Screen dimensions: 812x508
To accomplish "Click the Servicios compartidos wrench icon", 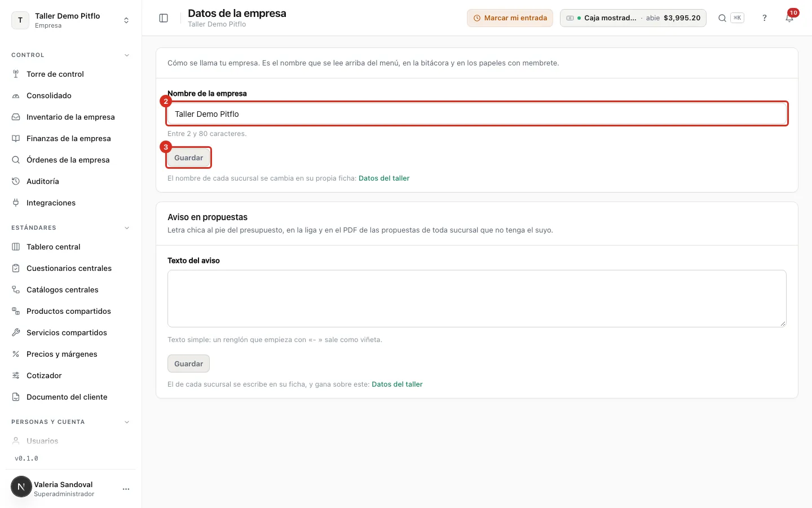I will tap(16, 332).
